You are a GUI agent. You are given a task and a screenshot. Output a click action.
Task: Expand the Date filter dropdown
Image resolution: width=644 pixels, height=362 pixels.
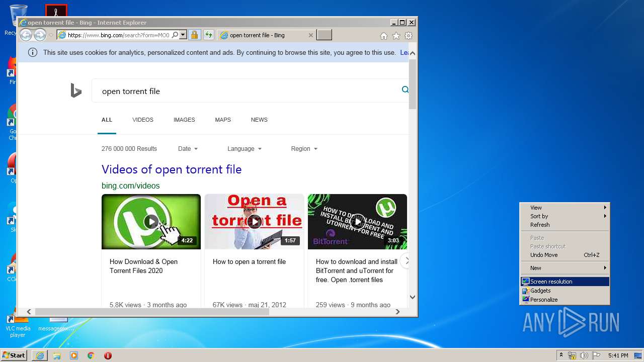[188, 149]
